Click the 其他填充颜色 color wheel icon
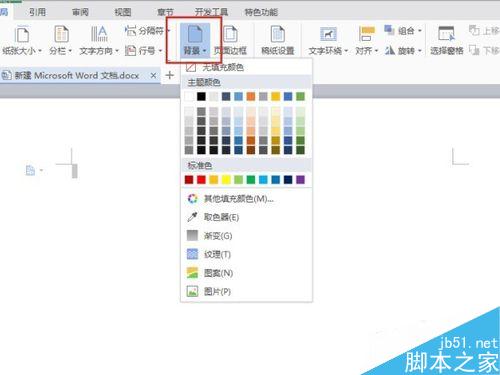 coord(192,199)
